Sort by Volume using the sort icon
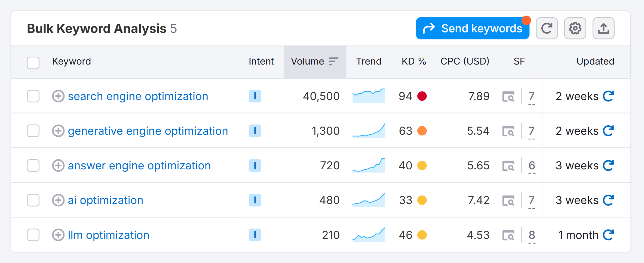Screen dimensions: 644x263 click(334, 61)
